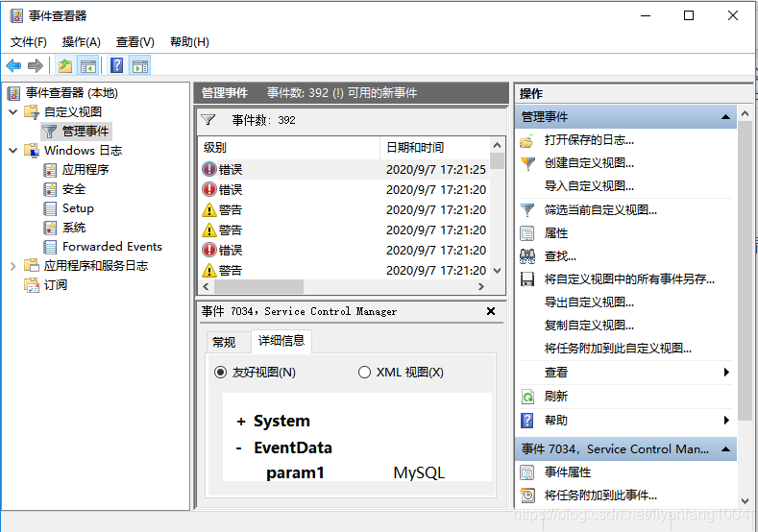Click 将任务附加到此事件... action
This screenshot has height=532, width=758.
(600, 496)
